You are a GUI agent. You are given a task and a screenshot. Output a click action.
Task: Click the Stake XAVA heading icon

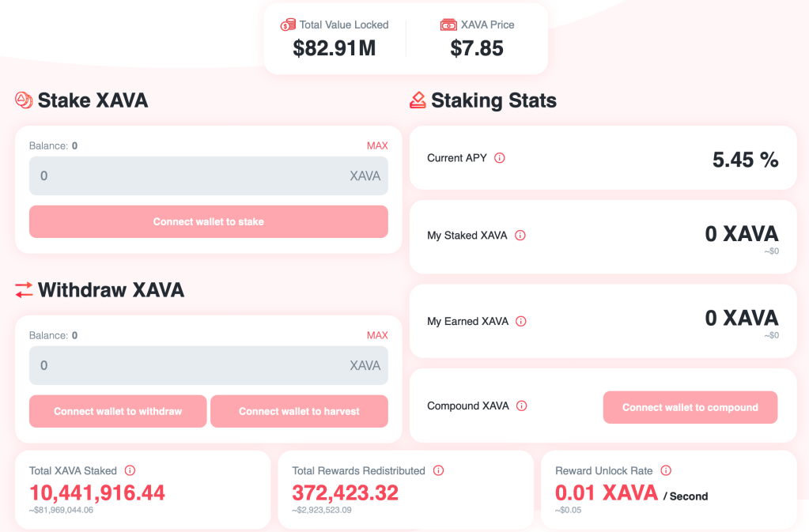[x=24, y=100]
